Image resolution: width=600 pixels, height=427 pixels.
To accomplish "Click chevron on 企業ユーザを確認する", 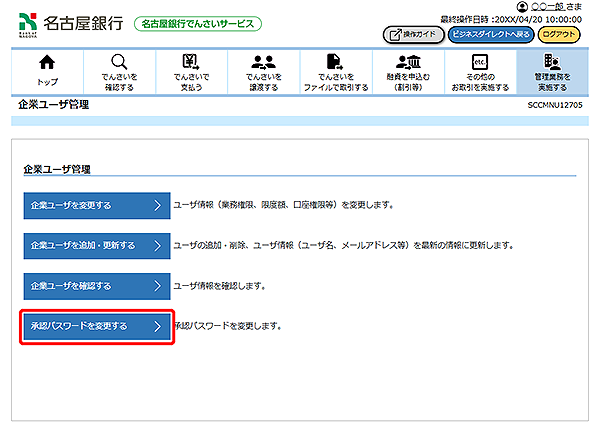I will point(157,286).
